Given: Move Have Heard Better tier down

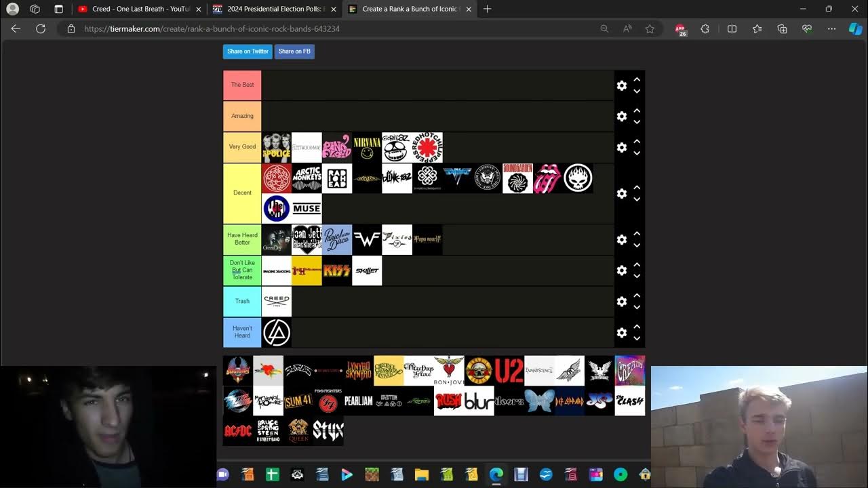Looking at the screenshot, I should click(637, 245).
